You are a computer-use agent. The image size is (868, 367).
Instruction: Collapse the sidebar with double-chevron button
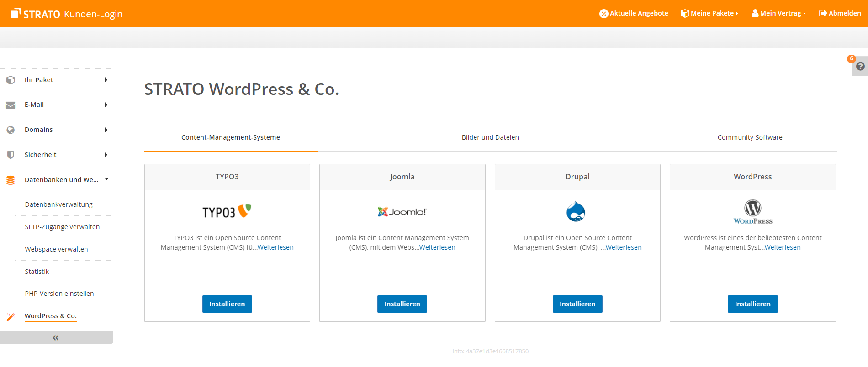[x=56, y=338]
